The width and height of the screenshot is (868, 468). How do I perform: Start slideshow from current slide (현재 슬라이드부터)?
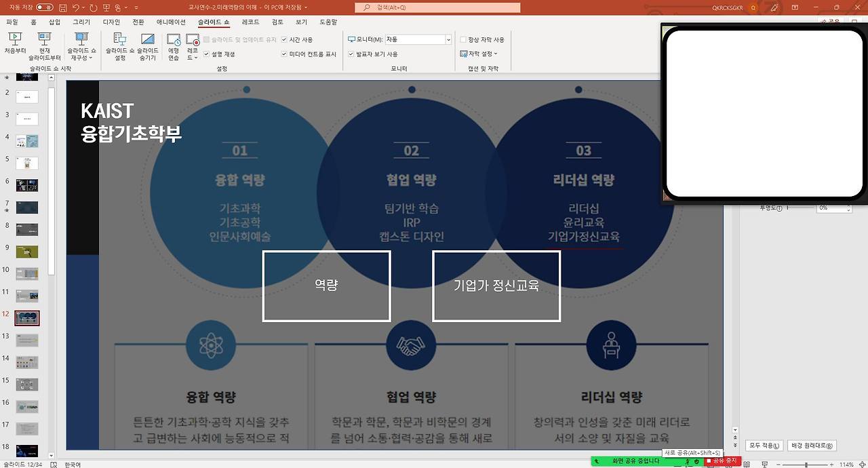coord(45,47)
